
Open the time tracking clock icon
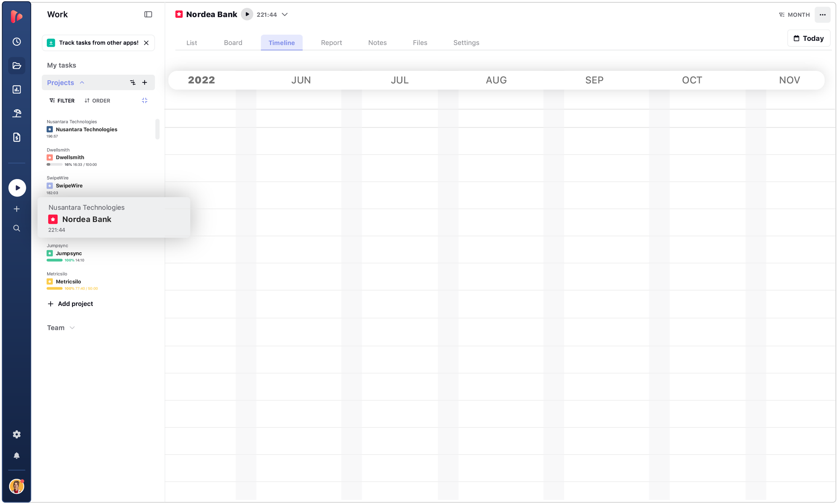pyautogui.click(x=16, y=42)
